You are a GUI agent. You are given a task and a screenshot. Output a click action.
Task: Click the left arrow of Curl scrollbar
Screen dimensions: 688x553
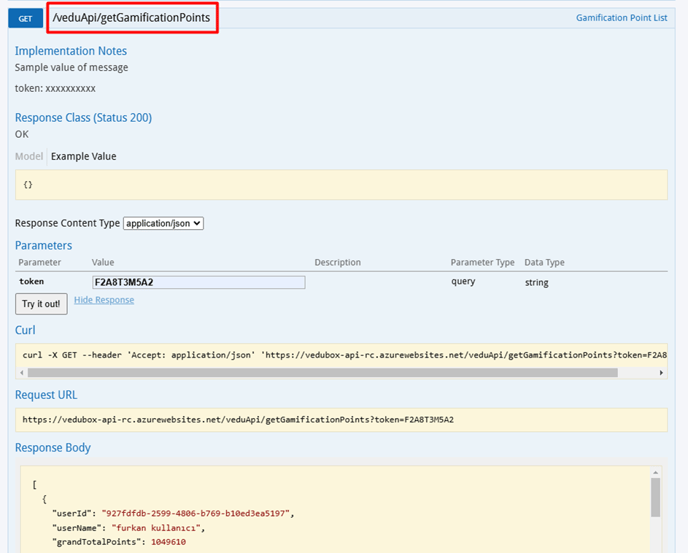click(21, 373)
